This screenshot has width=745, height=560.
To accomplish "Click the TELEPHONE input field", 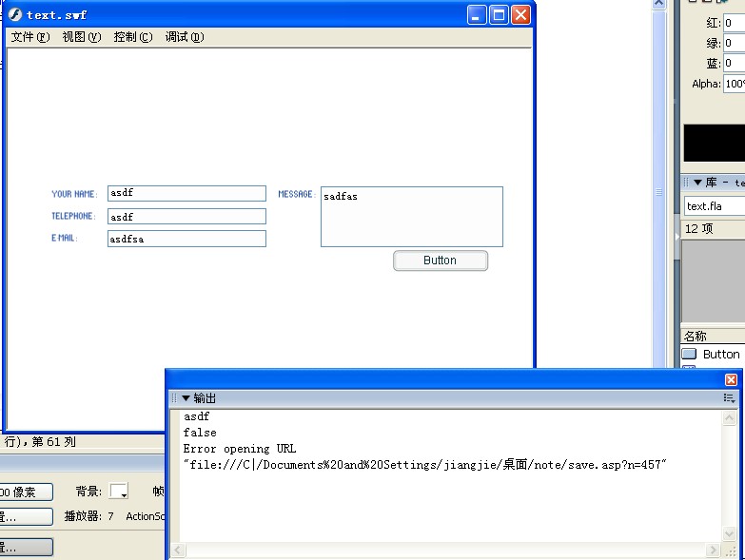I will [186, 217].
